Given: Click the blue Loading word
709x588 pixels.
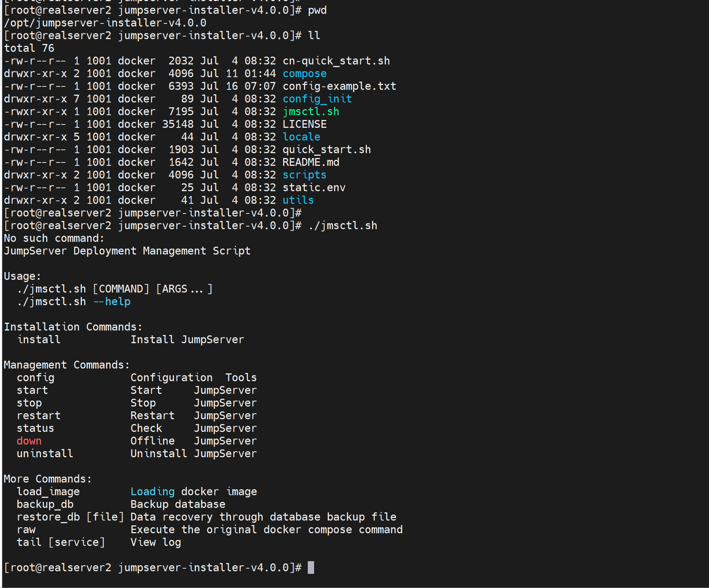Looking at the screenshot, I should [152, 492].
